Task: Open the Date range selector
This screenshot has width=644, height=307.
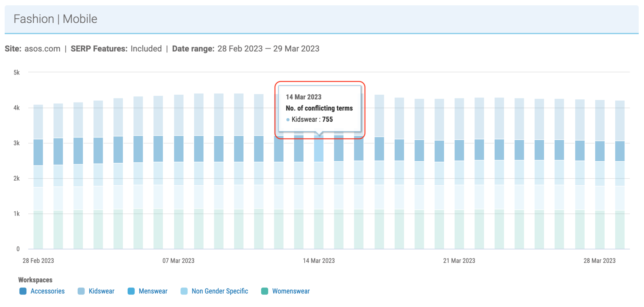Action: [268, 49]
